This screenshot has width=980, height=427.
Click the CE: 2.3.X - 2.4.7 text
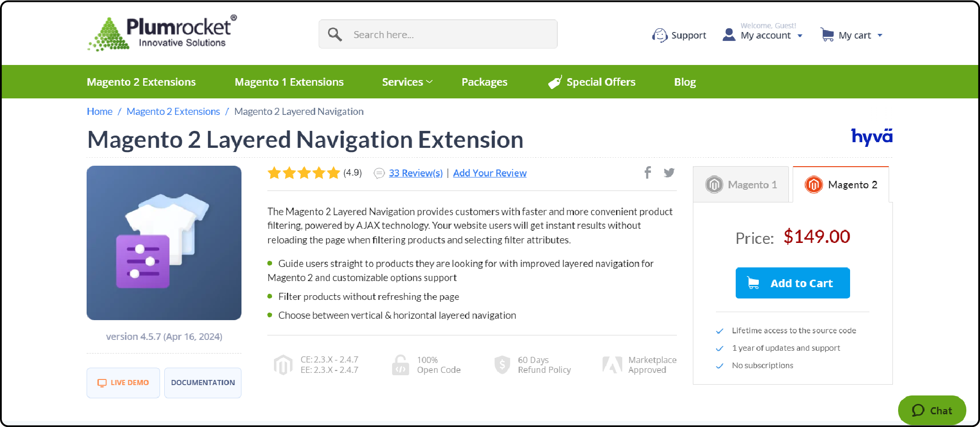coord(329,360)
